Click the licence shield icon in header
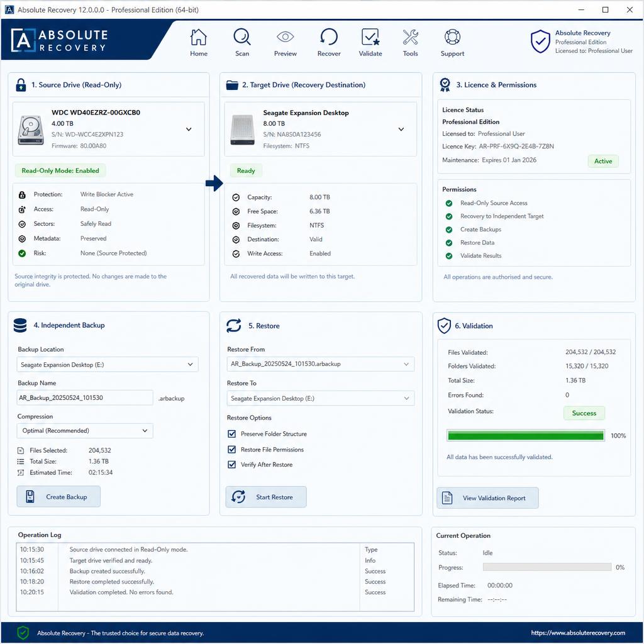Viewport: 644px width, 644px height. [x=540, y=41]
